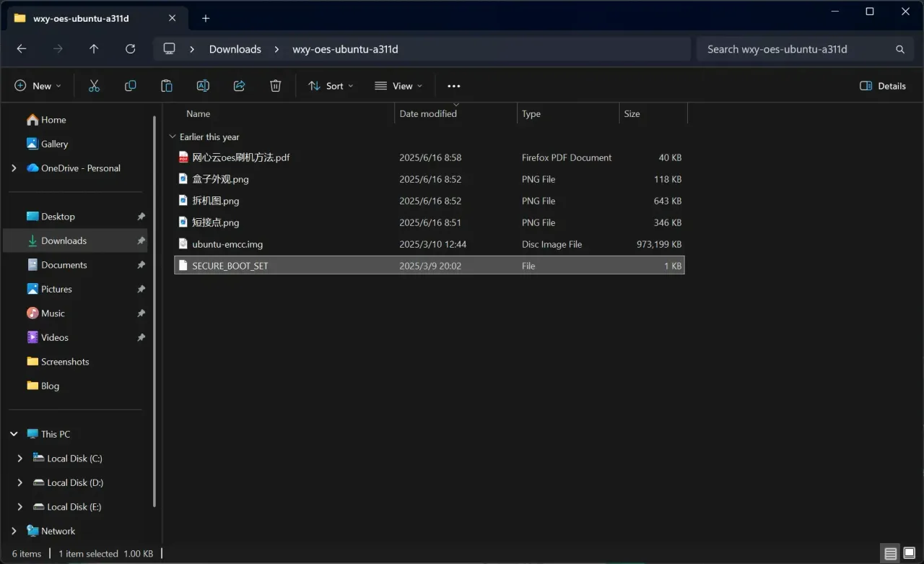Select 网心云oes刷机方法.pdf file
This screenshot has height=564, width=924.
[x=430, y=157]
